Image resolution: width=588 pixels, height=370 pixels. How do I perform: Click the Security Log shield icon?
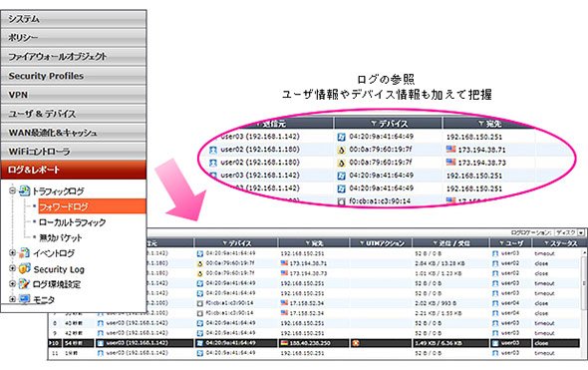point(24,268)
